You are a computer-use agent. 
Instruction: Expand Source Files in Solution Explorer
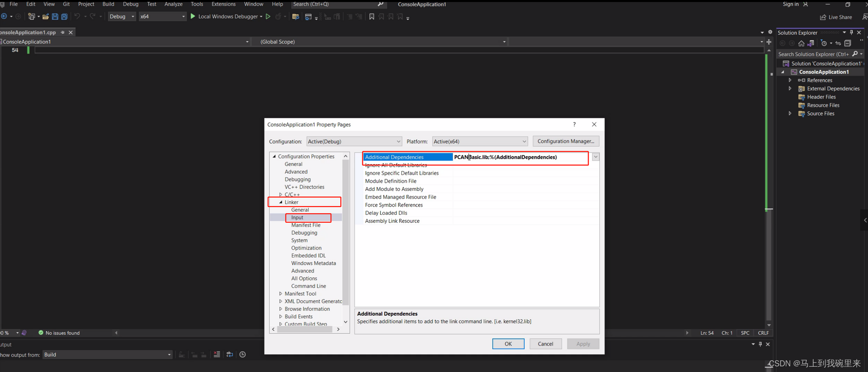[x=790, y=114]
